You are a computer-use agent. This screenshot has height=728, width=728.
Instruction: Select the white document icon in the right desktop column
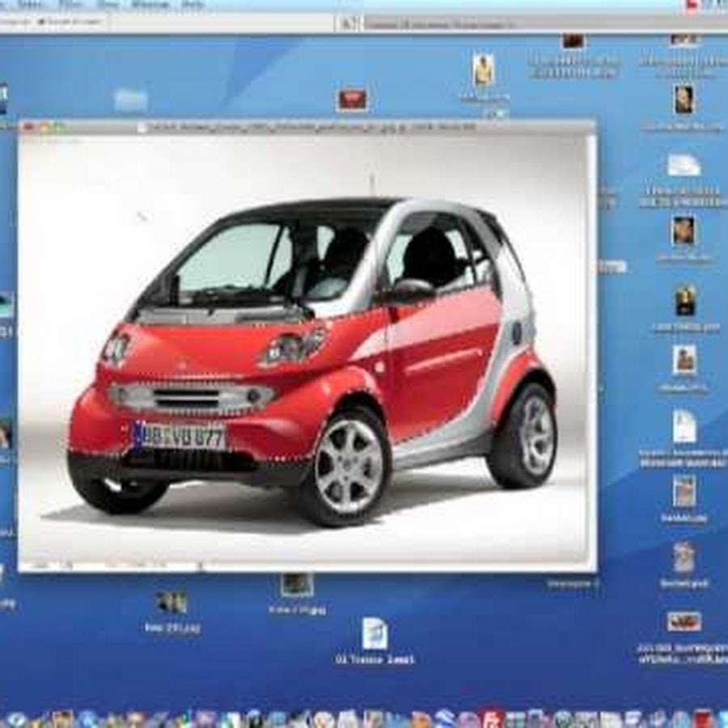(x=684, y=425)
